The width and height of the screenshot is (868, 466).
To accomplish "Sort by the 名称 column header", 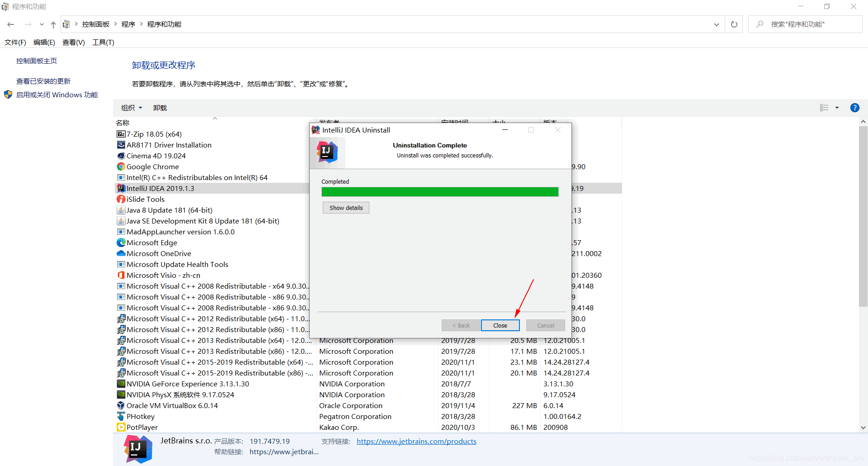I will point(123,123).
